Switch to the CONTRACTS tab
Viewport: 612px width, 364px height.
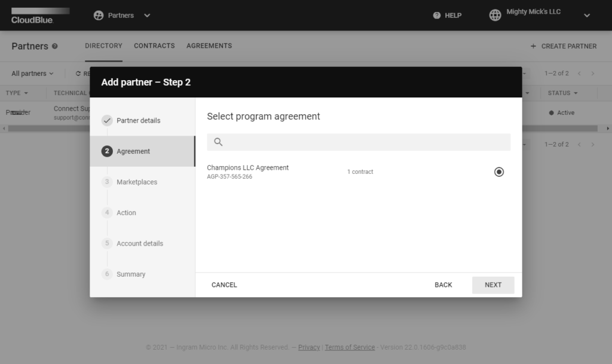point(154,45)
